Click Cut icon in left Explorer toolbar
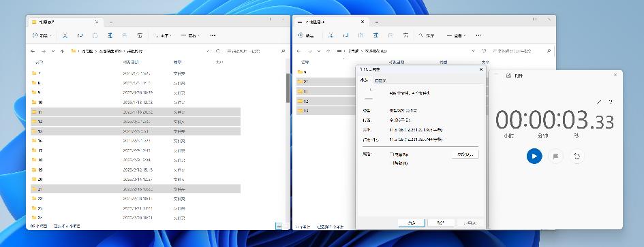The width and height of the screenshot is (644, 247). (65, 35)
